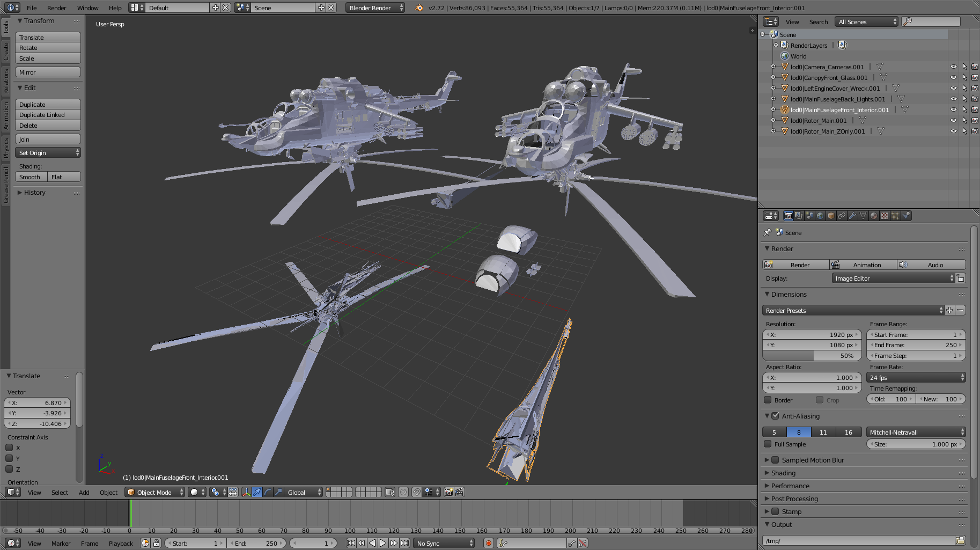Open the Render Layers properties tab
980x550 pixels.
click(799, 216)
